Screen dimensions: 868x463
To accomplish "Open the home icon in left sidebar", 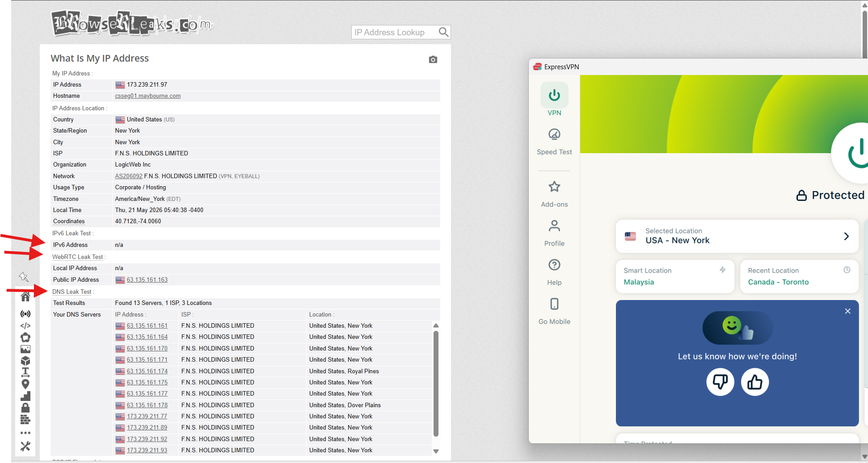I will (25, 296).
